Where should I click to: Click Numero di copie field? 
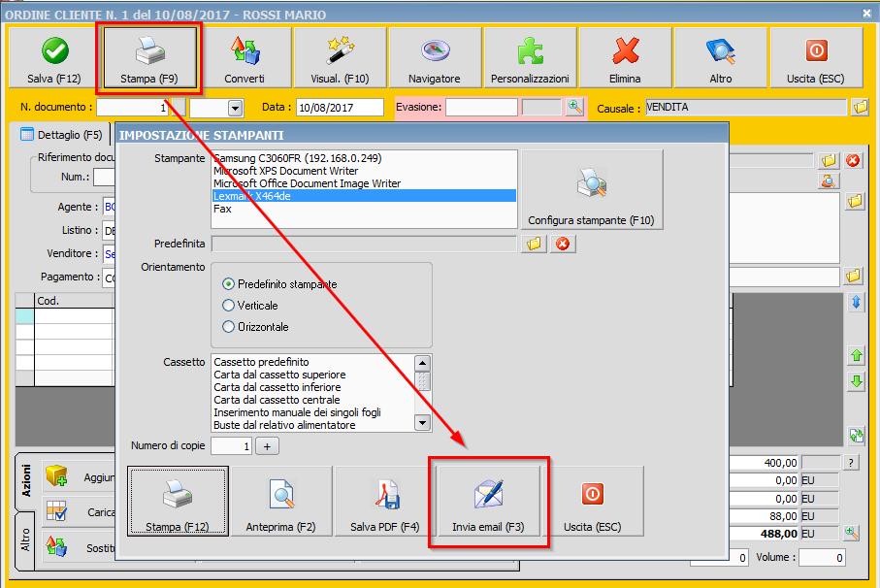tap(231, 446)
